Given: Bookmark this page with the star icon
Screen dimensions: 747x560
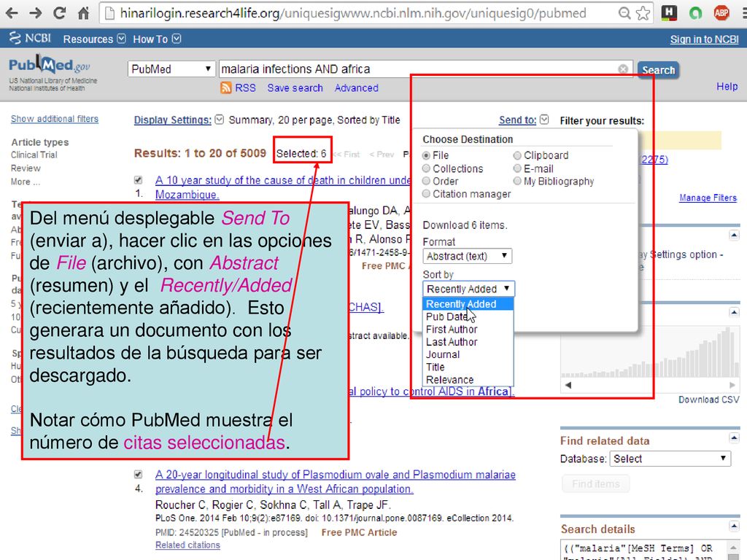Looking at the screenshot, I should (643, 13).
